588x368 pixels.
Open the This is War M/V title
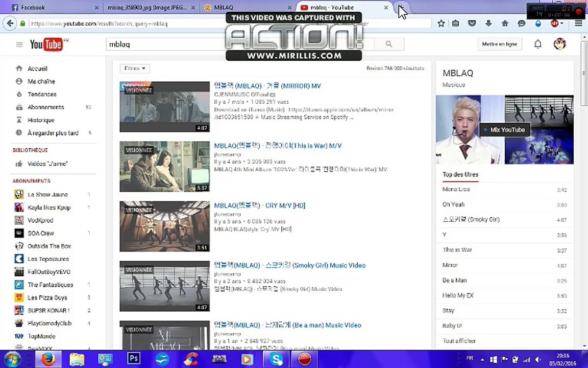(278, 145)
